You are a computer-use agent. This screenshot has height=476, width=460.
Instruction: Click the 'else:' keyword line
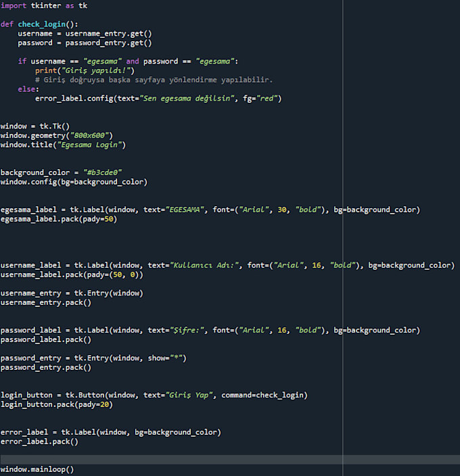(x=28, y=89)
